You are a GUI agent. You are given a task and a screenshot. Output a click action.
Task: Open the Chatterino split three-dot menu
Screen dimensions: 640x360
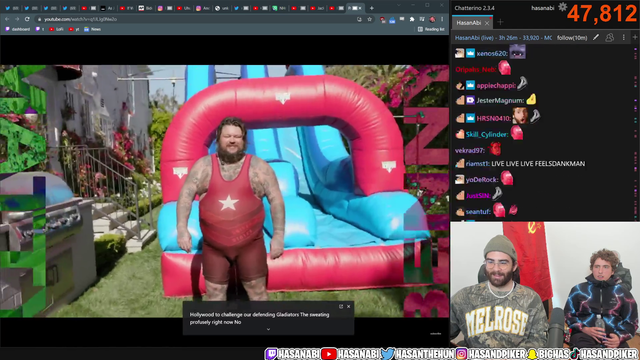coord(624,37)
